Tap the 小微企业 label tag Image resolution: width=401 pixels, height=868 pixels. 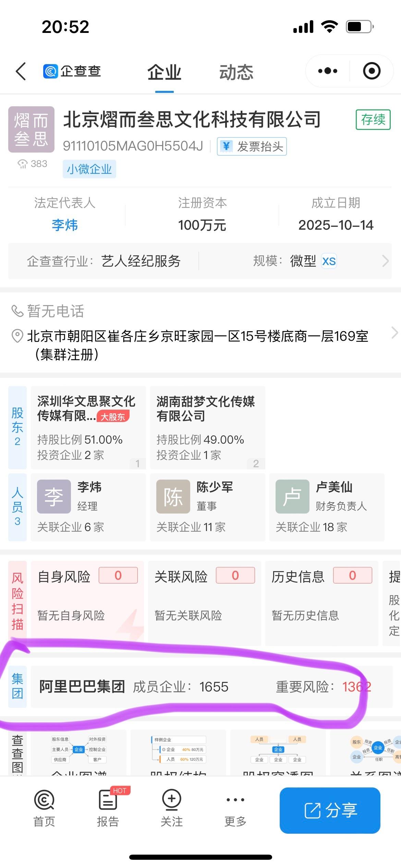(89, 169)
